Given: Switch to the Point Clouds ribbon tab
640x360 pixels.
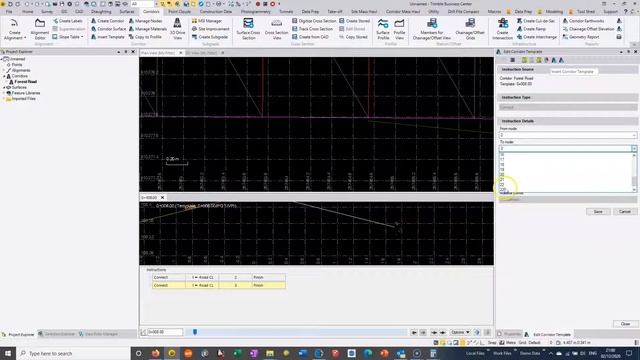Looking at the screenshot, I should click(179, 12).
